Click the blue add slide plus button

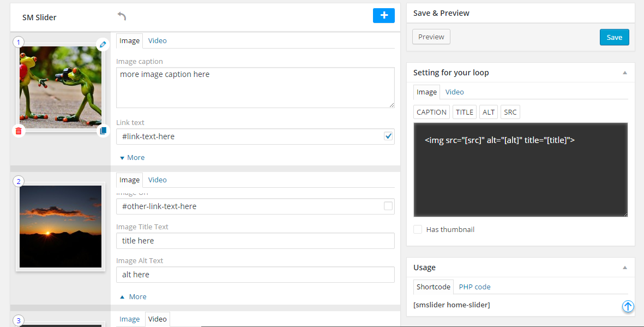click(383, 16)
